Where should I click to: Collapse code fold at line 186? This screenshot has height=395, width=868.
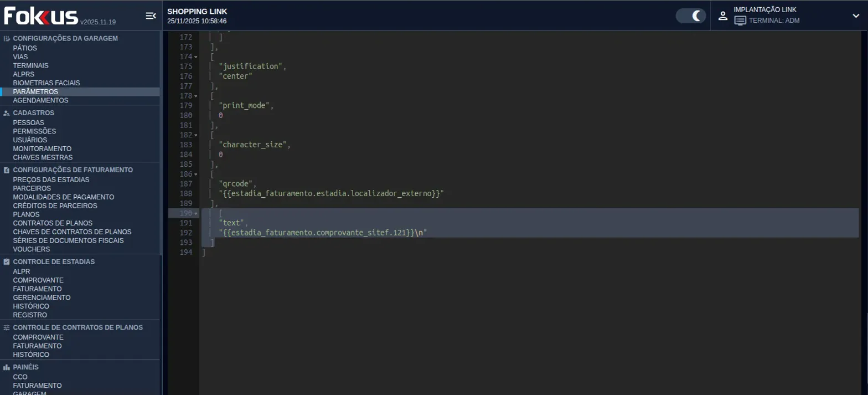coord(196,175)
